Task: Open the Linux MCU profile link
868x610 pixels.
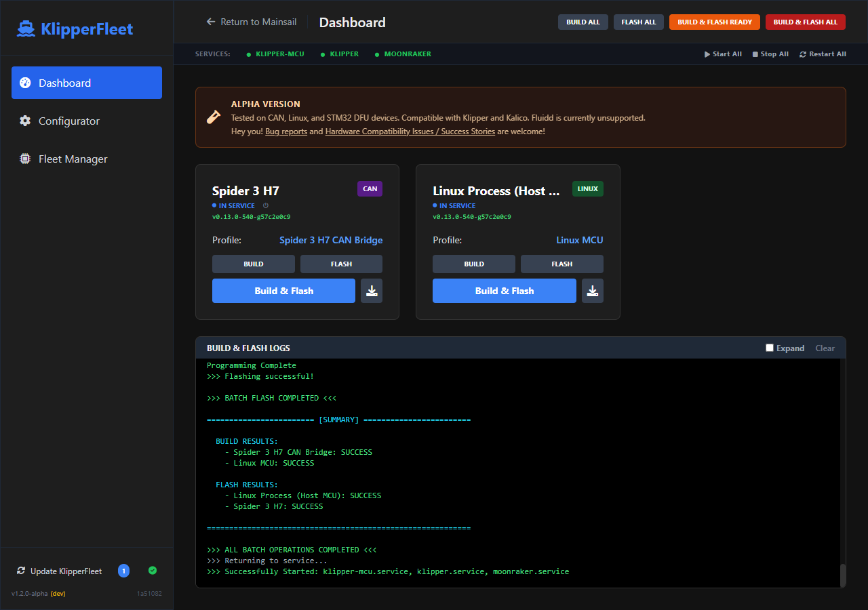Action: point(580,240)
